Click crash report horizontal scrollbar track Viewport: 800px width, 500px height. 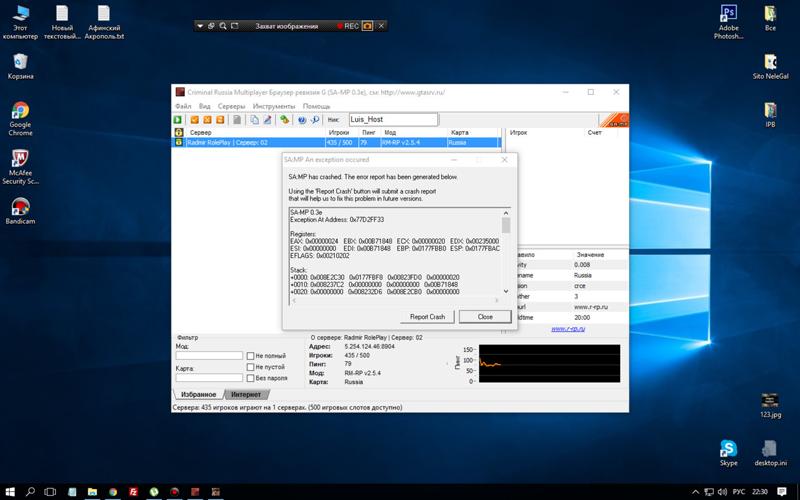point(395,301)
